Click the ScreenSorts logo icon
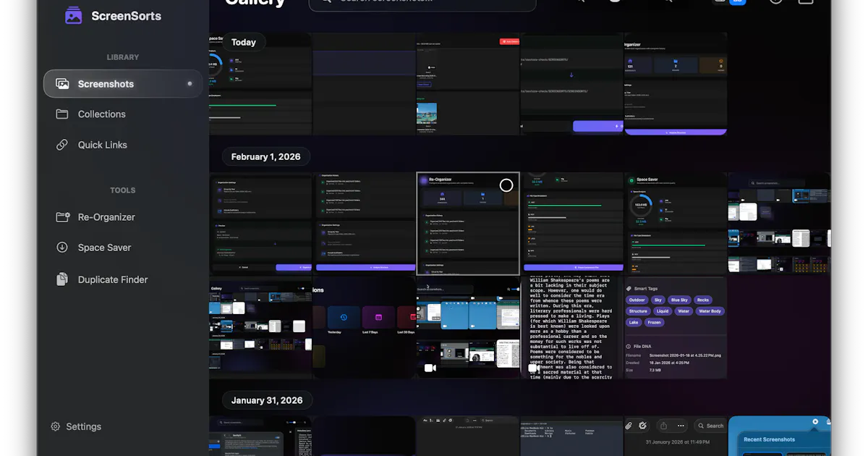 tap(73, 15)
